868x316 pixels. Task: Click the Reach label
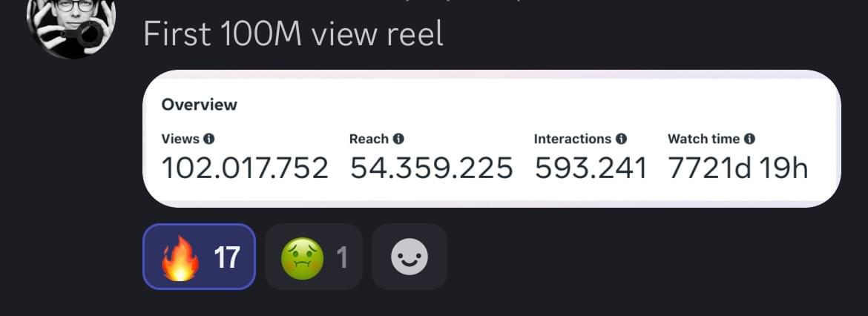(369, 139)
